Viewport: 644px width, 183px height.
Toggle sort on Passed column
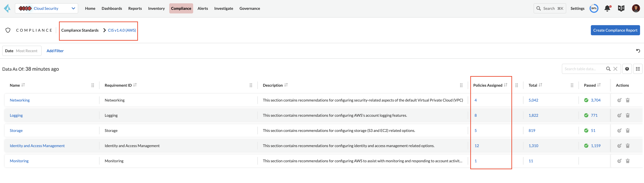[599, 85]
